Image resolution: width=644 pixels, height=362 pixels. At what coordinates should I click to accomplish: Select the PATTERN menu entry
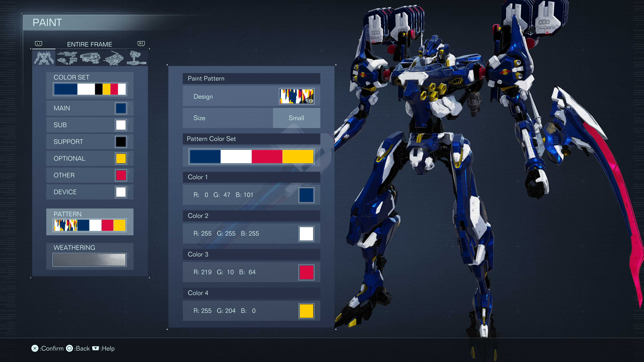(90, 222)
